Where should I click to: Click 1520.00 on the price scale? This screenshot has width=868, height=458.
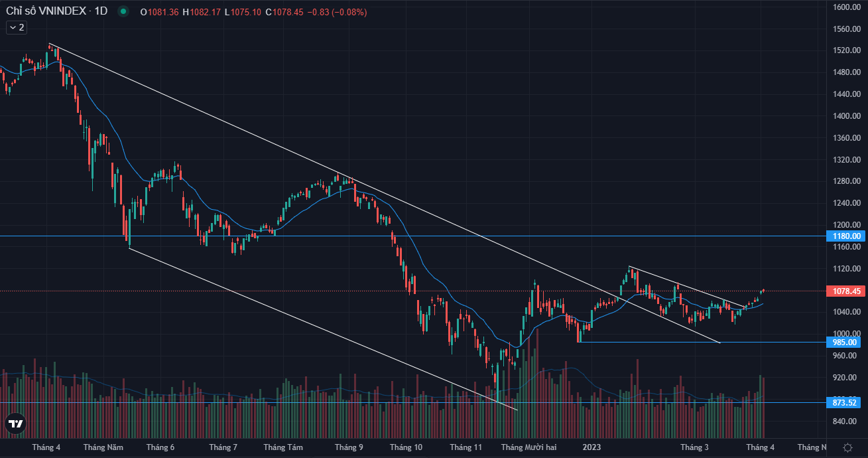pos(846,50)
